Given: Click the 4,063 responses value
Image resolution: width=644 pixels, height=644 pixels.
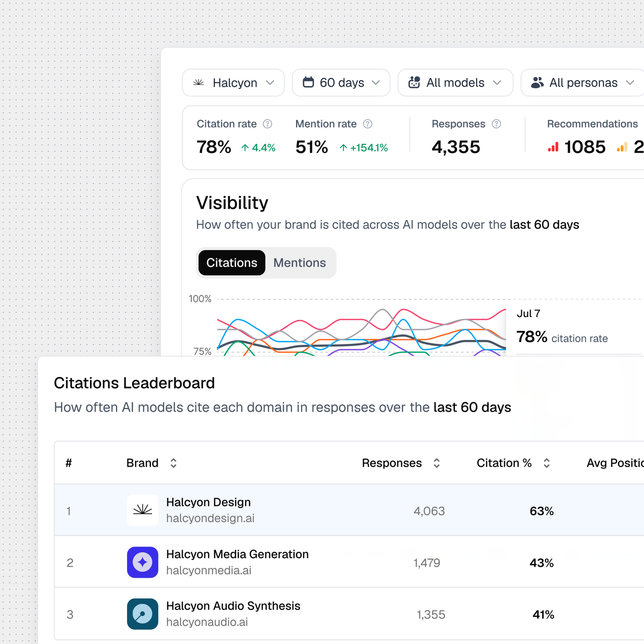Looking at the screenshot, I should pos(429,511).
